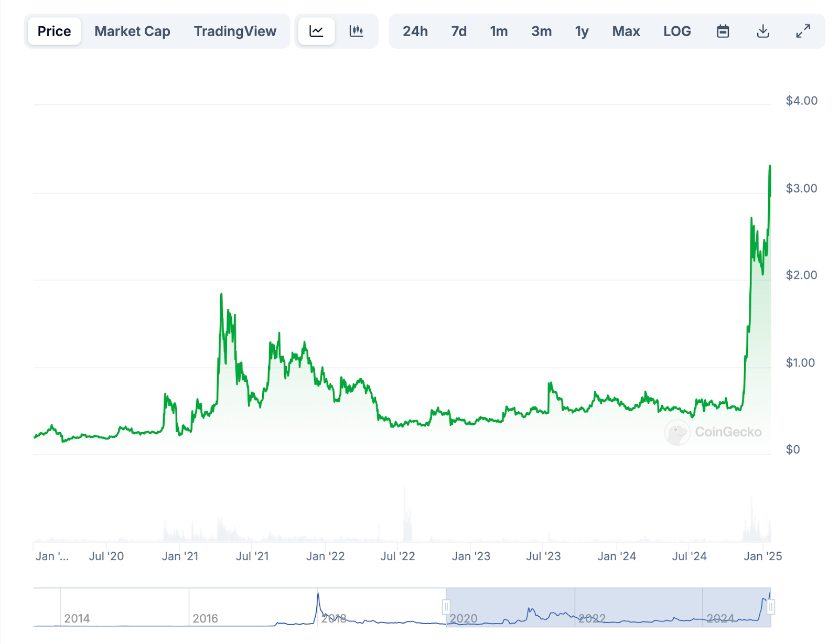Screen dimensions: 839x644
Task: Switch to the candlestick chart icon
Action: click(x=357, y=31)
